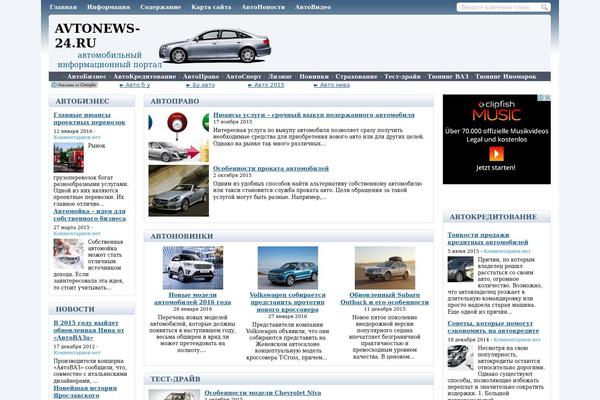600x400 pixels.
Task: Open 'Тонкости продажи кредитных автомобилей' article
Action: pyautogui.click(x=488, y=238)
